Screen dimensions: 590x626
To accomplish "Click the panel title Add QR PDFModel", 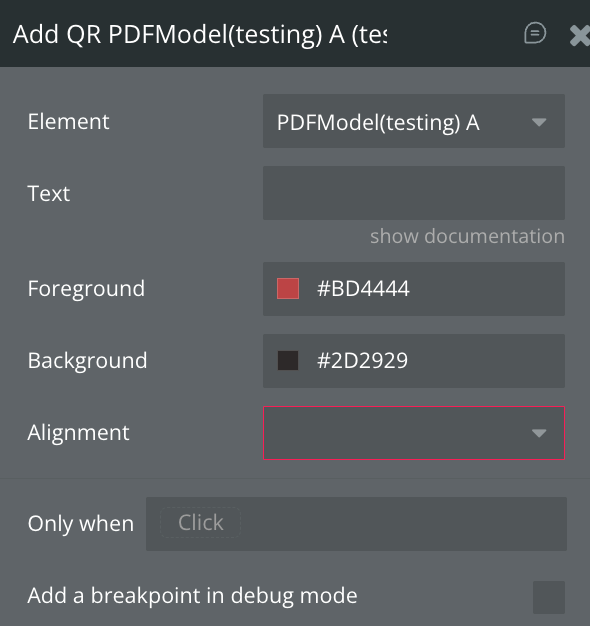I will click(200, 34).
